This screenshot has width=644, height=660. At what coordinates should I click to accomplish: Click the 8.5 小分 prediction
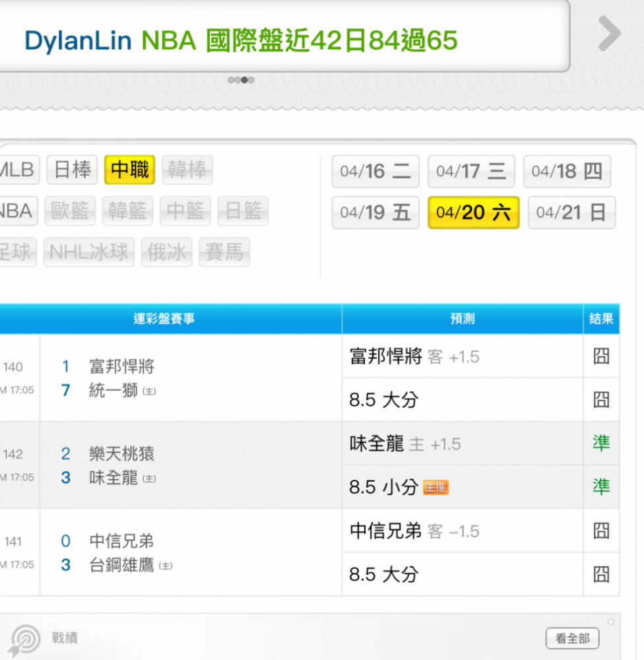point(384,487)
